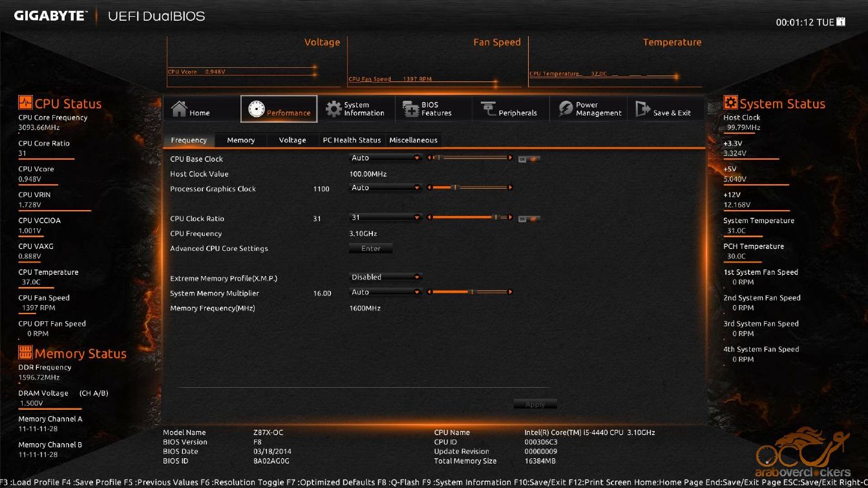Click the greyed Apply button
Image resolution: width=868 pixels, height=488 pixels.
535,405
